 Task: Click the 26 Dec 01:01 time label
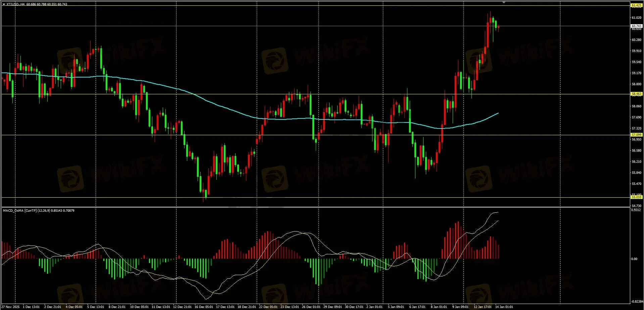(x=311, y=307)
